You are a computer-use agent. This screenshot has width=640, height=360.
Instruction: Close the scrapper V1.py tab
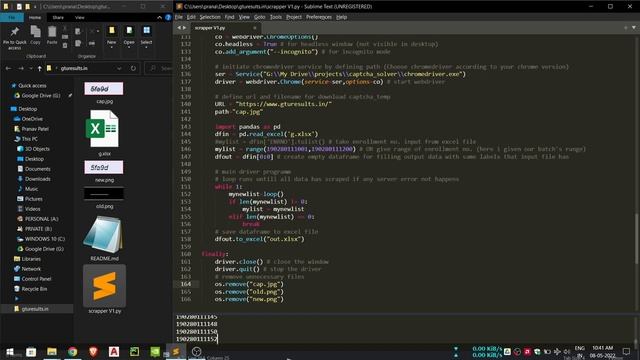pos(255,28)
